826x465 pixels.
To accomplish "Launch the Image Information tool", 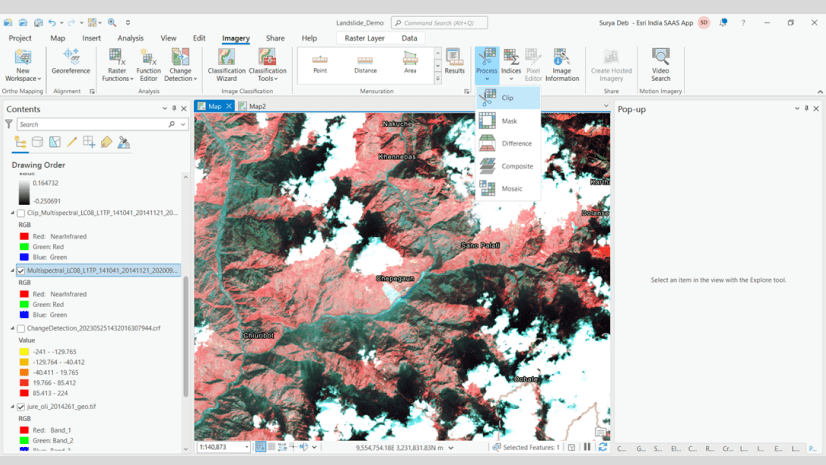I will pos(561,65).
